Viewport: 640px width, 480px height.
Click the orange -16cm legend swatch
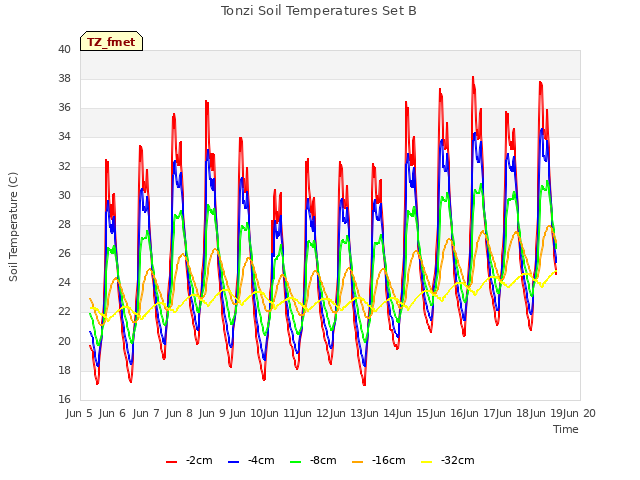pos(358,462)
